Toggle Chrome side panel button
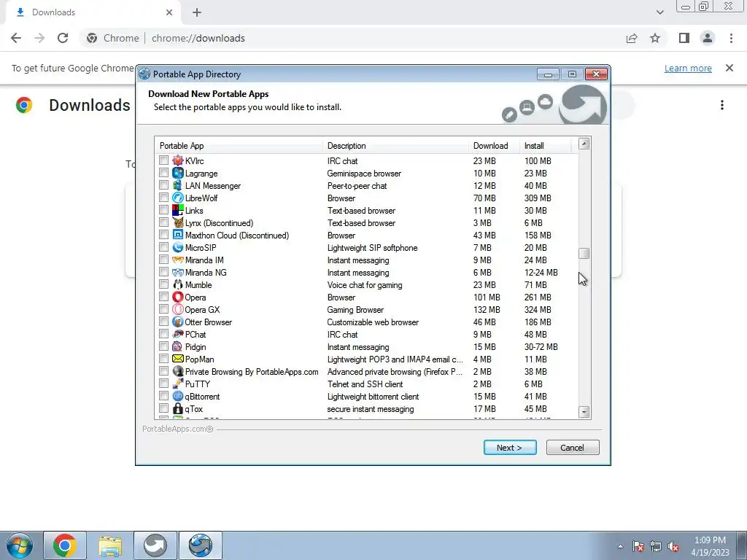The image size is (747, 560). 684,38
